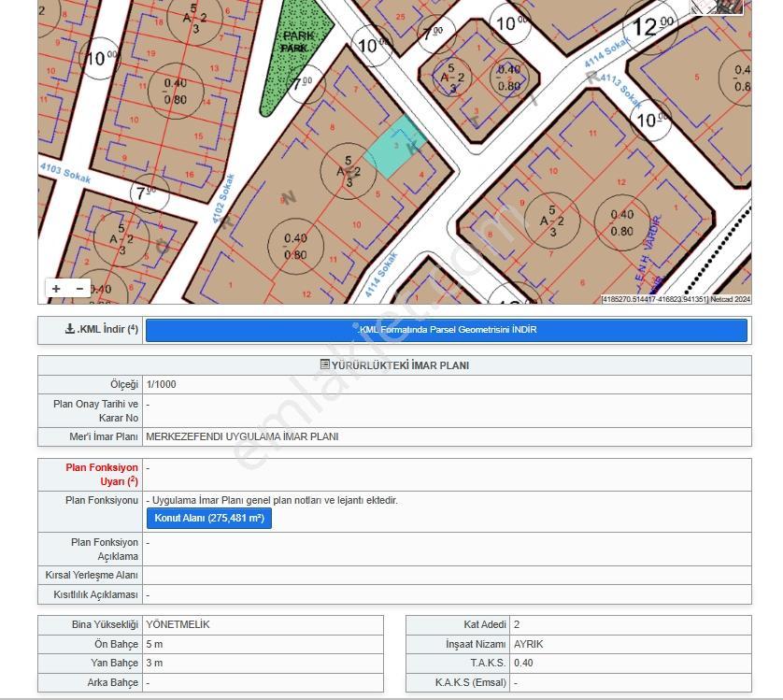Click the KML download icon label

click(x=101, y=329)
